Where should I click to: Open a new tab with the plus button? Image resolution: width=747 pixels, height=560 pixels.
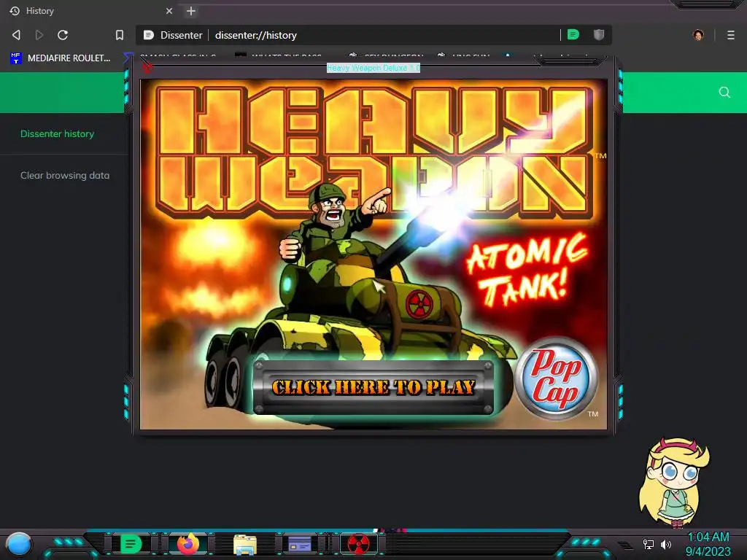[x=191, y=11]
